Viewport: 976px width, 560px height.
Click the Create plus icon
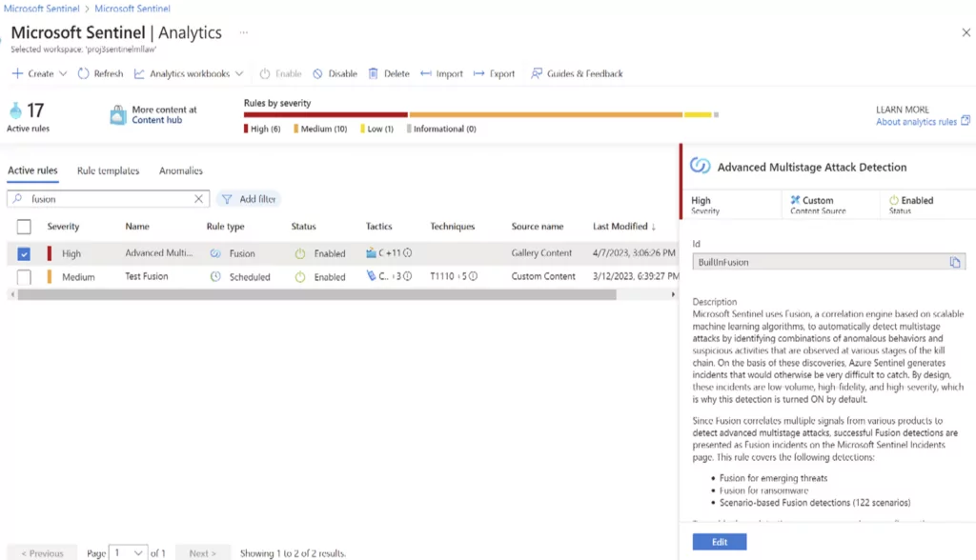pos(17,73)
